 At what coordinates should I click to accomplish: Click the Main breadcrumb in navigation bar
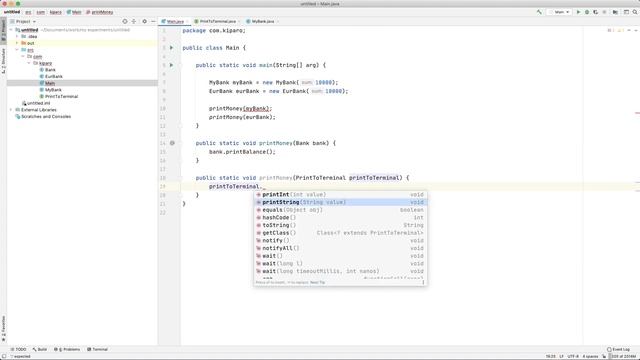[x=74, y=12]
